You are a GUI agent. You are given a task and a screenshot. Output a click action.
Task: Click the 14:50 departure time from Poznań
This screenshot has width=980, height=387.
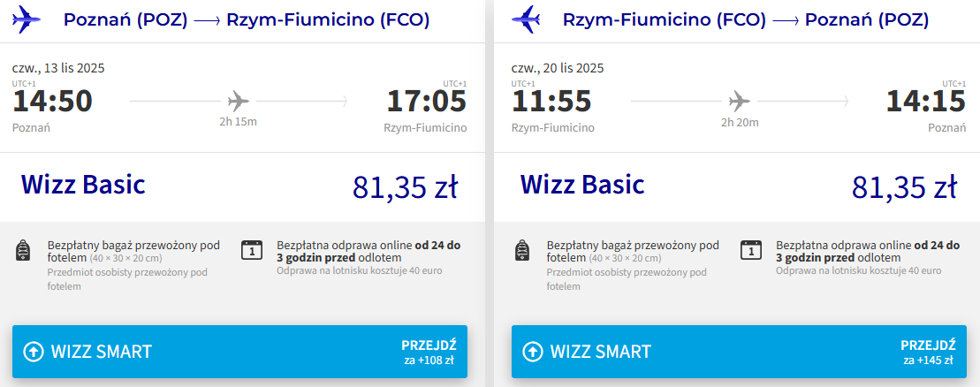coord(52,102)
